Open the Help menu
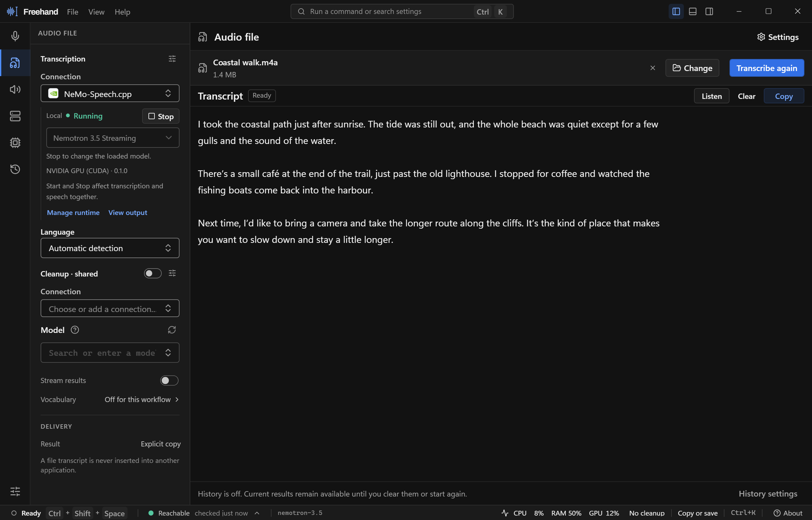This screenshot has width=812, height=520. point(122,12)
